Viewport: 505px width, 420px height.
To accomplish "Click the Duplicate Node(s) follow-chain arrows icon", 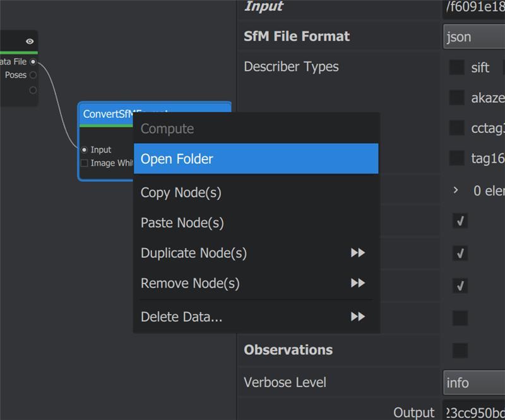I will tap(358, 253).
